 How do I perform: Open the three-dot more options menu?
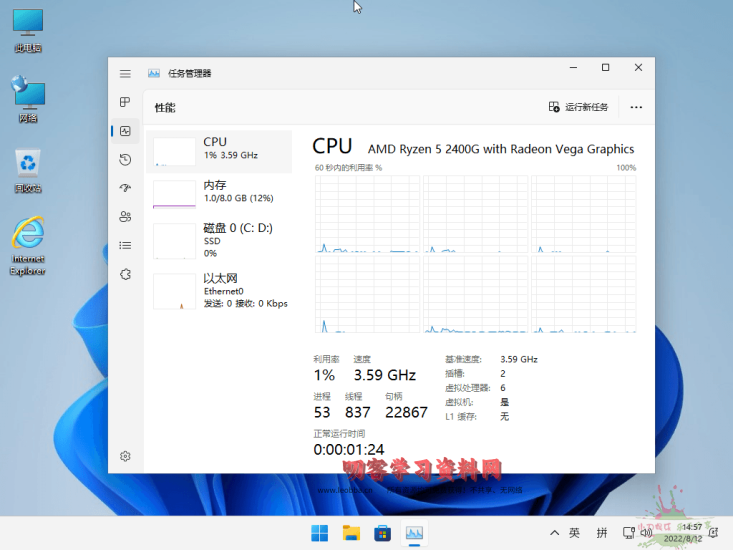636,107
